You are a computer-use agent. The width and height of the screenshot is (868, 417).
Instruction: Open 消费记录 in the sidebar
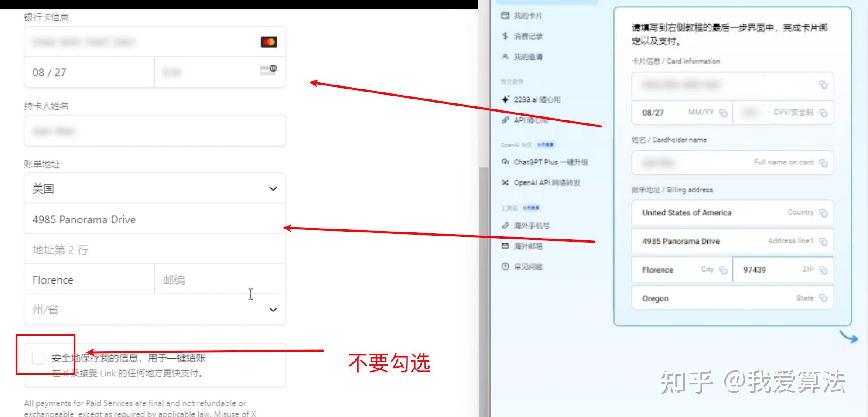[528, 36]
